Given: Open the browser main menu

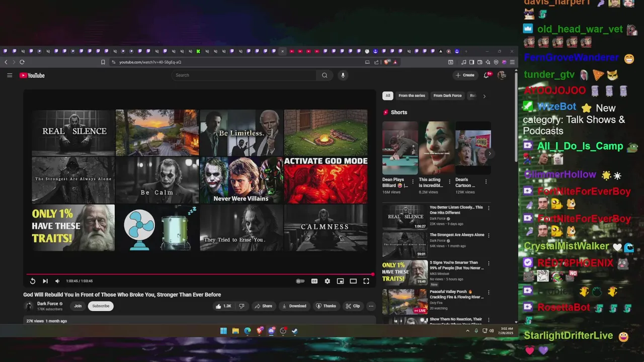Looking at the screenshot, I should (x=512, y=62).
